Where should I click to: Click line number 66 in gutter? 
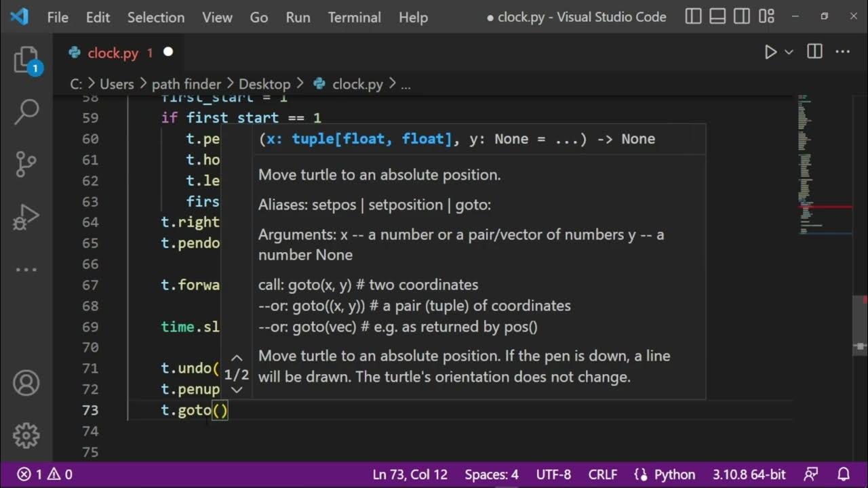90,264
